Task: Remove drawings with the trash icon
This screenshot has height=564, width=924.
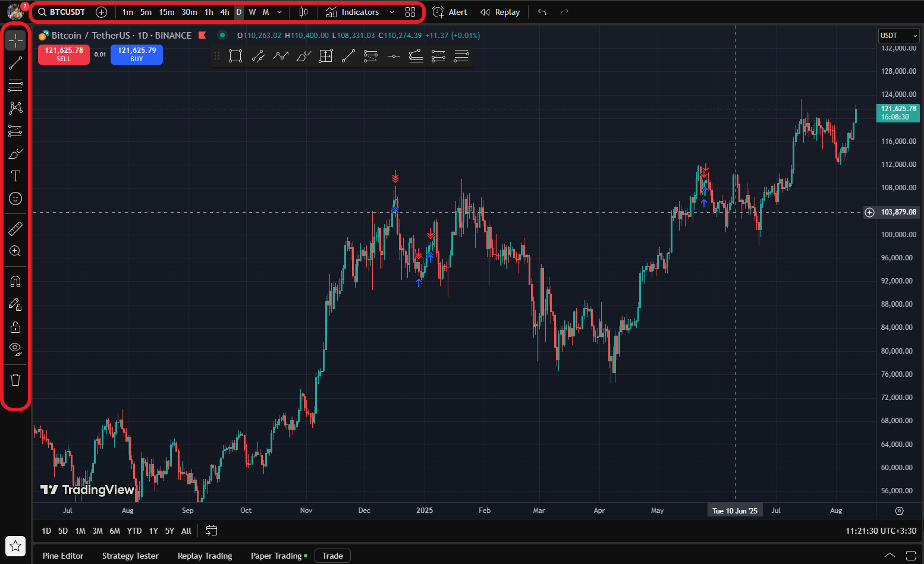Action: coord(15,380)
